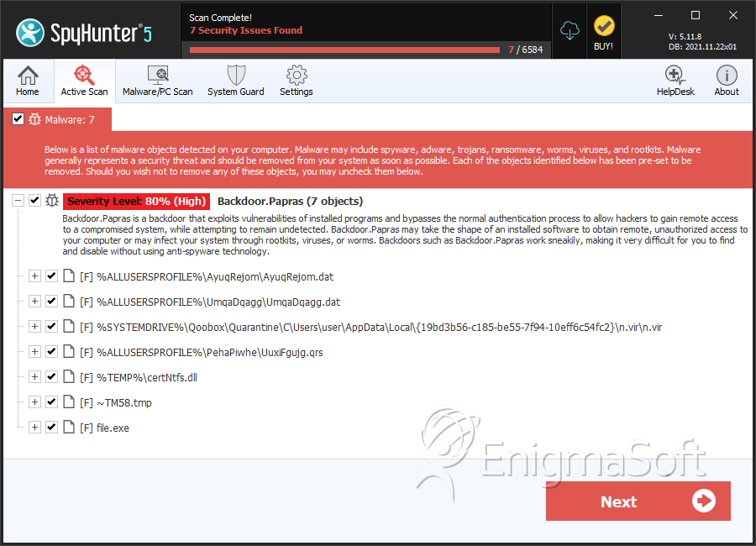Expand the AyuqRejom.dat file entry
The image size is (756, 546).
point(34,276)
